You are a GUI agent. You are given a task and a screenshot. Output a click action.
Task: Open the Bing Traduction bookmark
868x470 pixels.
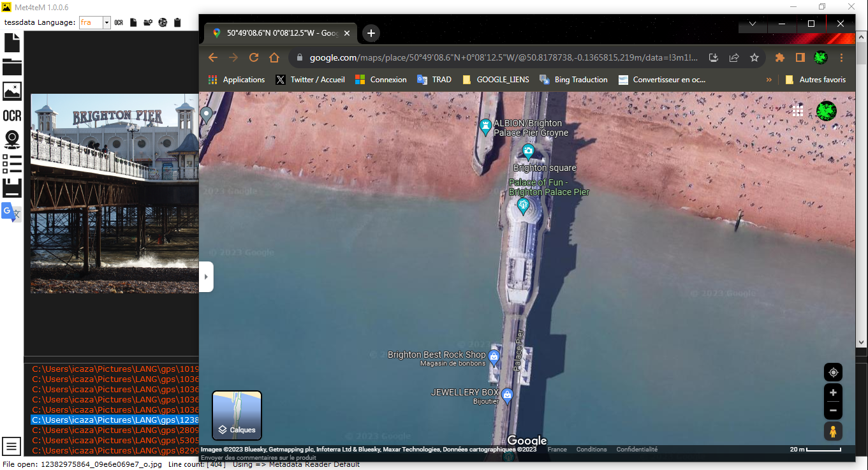[x=573, y=80]
